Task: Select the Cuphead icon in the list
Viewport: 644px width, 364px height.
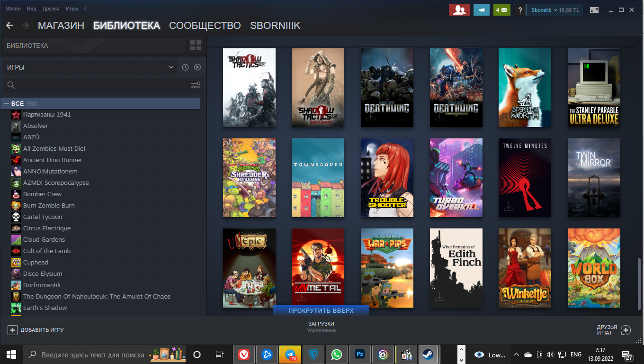Action: point(16,263)
